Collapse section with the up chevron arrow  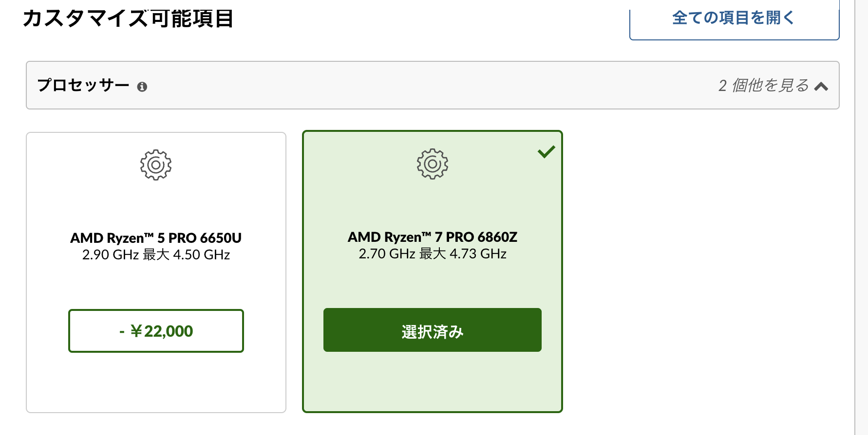point(821,87)
